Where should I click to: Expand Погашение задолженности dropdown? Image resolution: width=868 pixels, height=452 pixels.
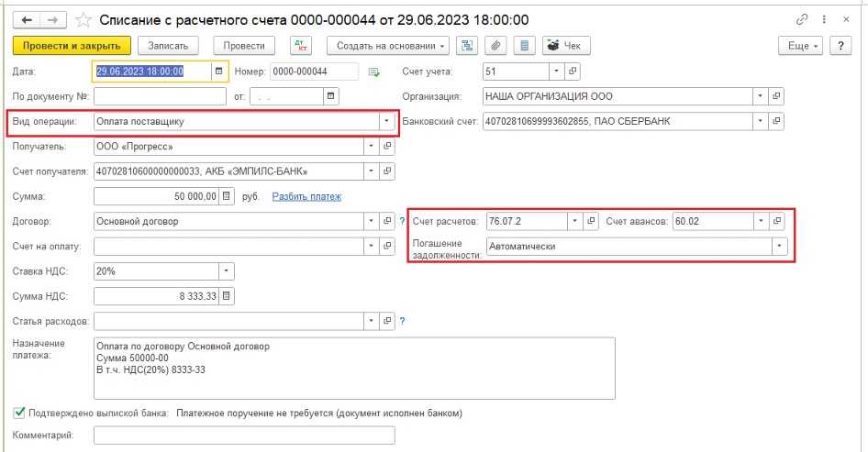click(779, 246)
